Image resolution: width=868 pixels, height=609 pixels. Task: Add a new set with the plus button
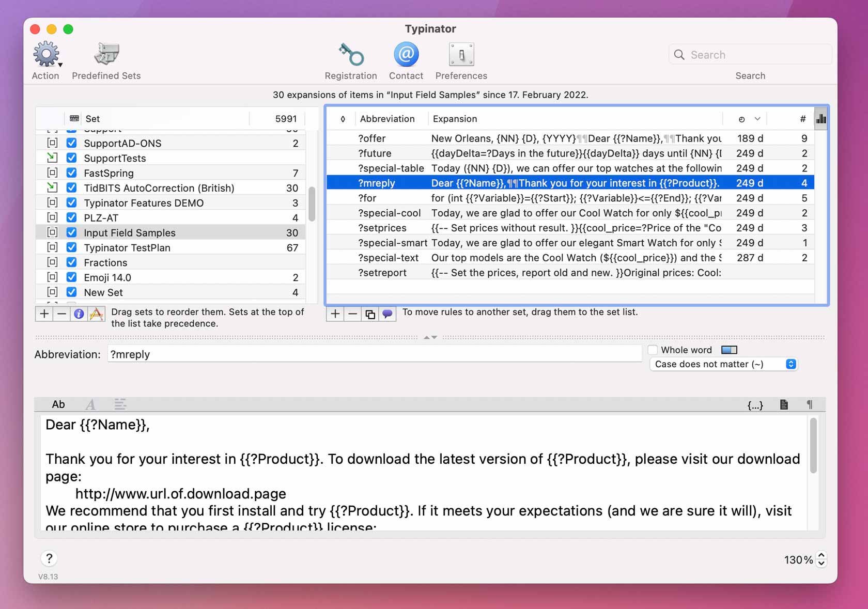coord(44,314)
